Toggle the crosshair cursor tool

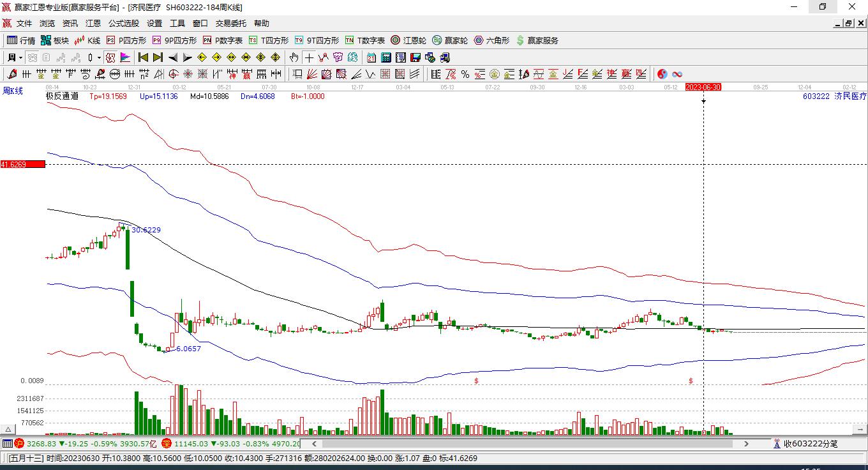[309, 57]
